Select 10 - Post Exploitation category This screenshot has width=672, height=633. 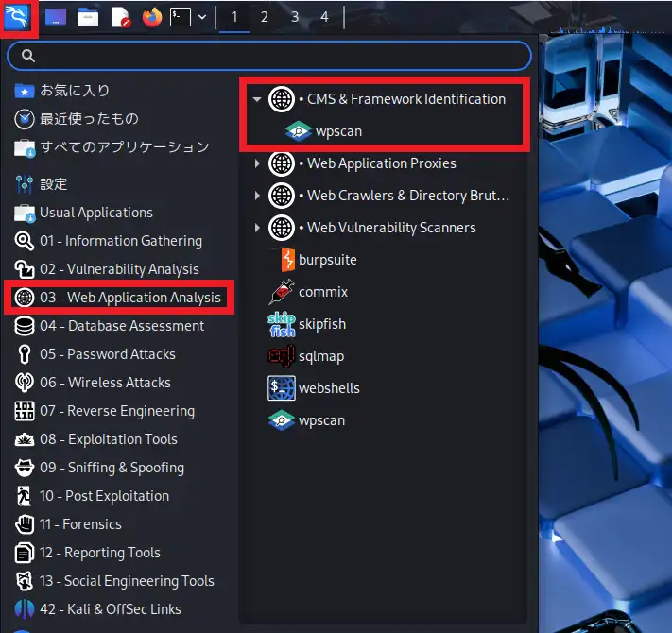pyautogui.click(x=92, y=495)
